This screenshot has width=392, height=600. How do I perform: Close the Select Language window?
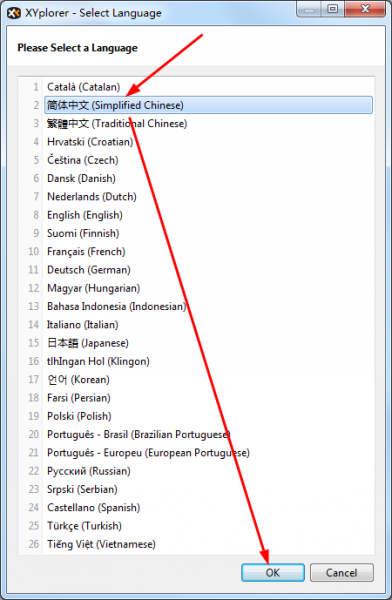click(365, 8)
